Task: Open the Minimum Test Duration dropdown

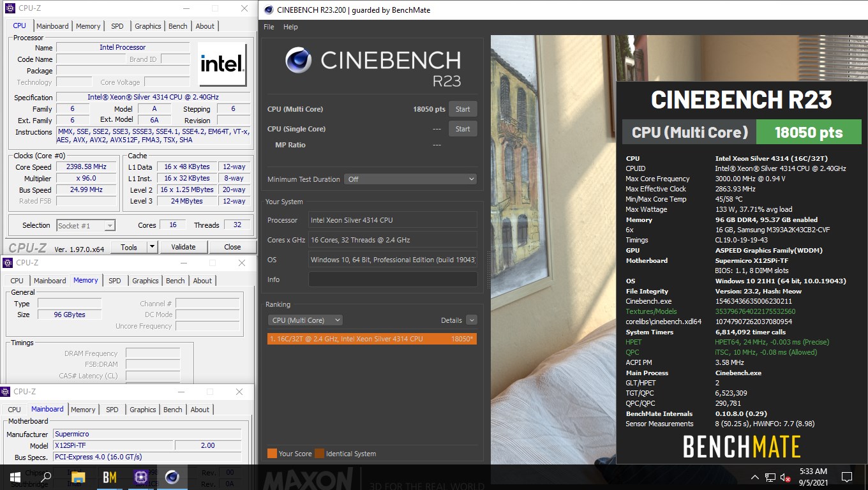Action: [x=410, y=179]
